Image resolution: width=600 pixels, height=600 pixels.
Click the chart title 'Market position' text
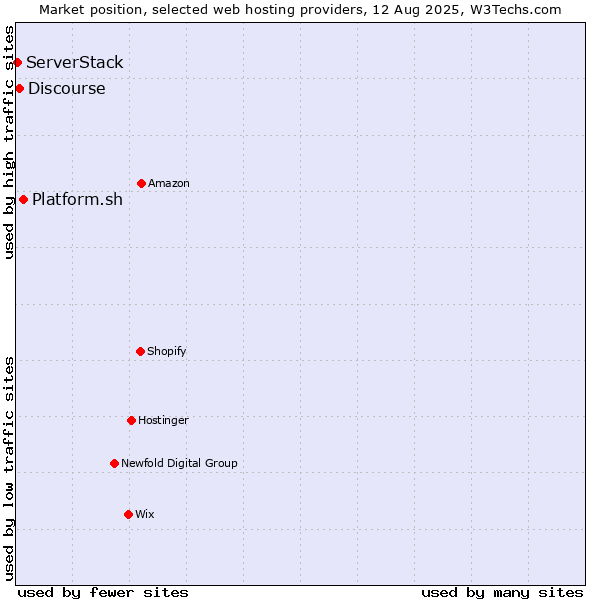tap(300, 10)
